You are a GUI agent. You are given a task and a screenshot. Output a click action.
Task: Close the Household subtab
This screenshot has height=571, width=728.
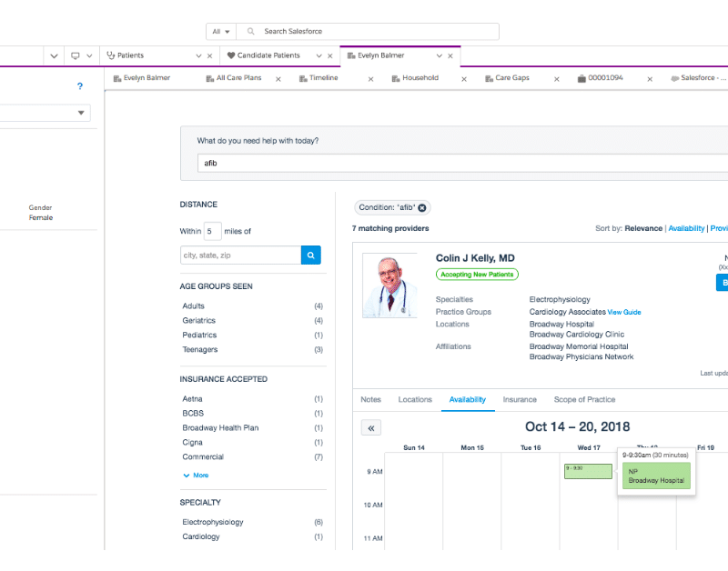tap(464, 79)
